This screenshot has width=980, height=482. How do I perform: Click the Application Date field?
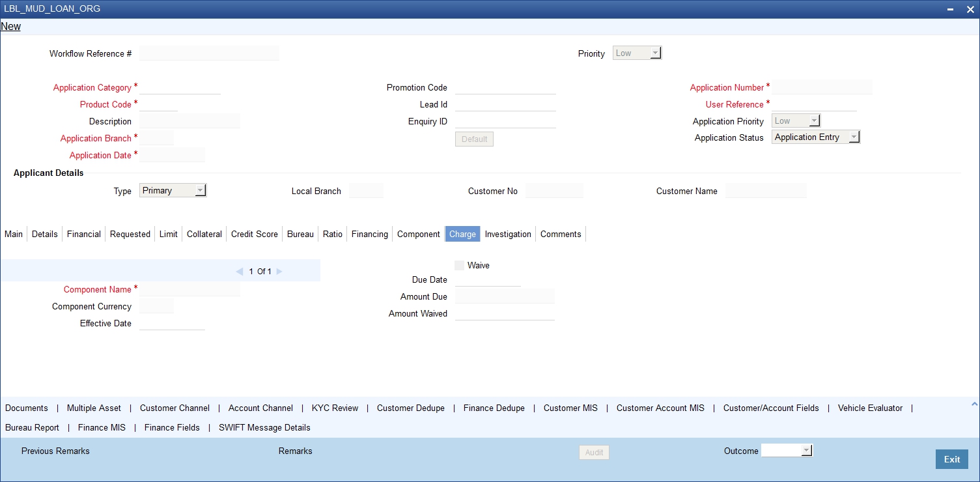(x=172, y=155)
